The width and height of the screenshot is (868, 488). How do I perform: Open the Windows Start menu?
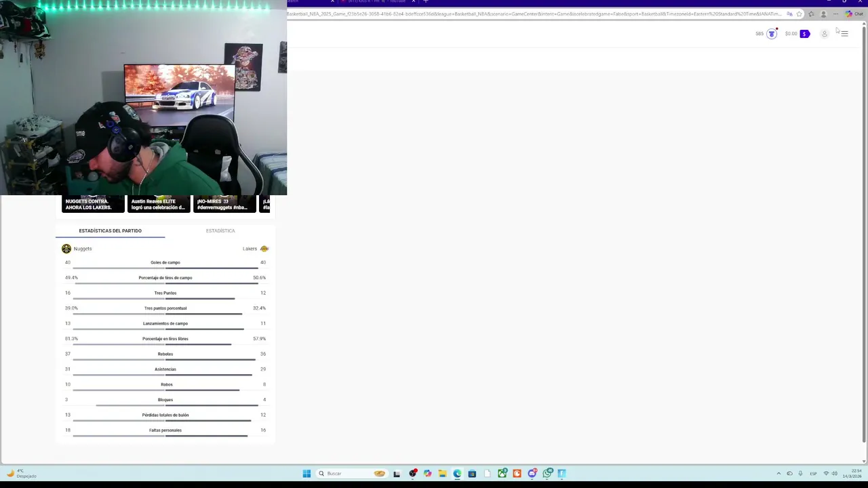pyautogui.click(x=307, y=474)
